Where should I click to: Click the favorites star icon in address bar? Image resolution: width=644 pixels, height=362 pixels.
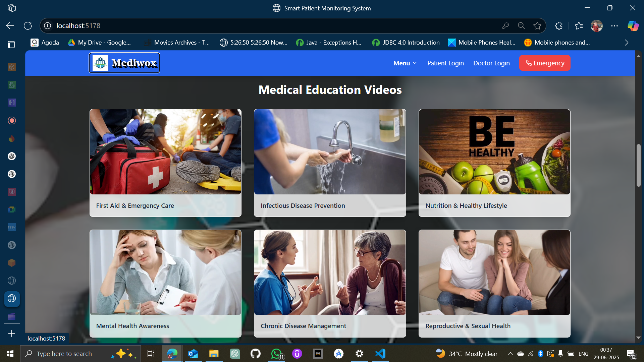(x=537, y=26)
